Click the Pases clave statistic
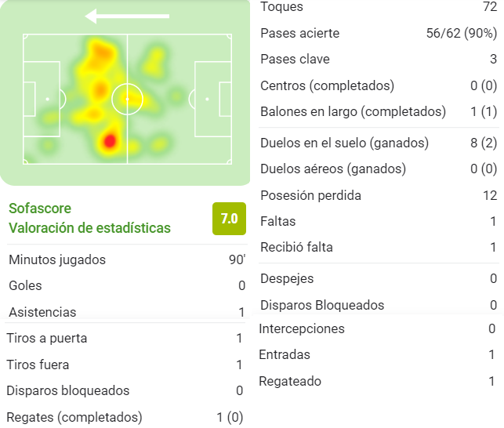The image size is (504, 428). coord(379,59)
